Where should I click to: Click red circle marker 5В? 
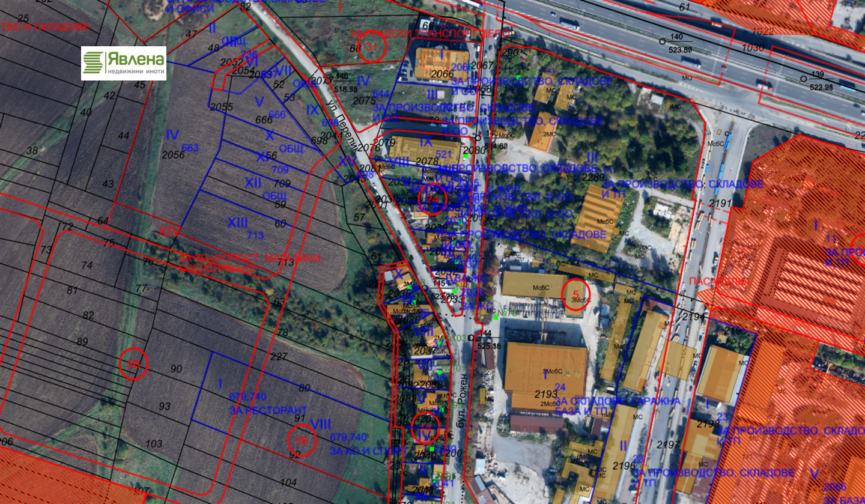pyautogui.click(x=133, y=364)
